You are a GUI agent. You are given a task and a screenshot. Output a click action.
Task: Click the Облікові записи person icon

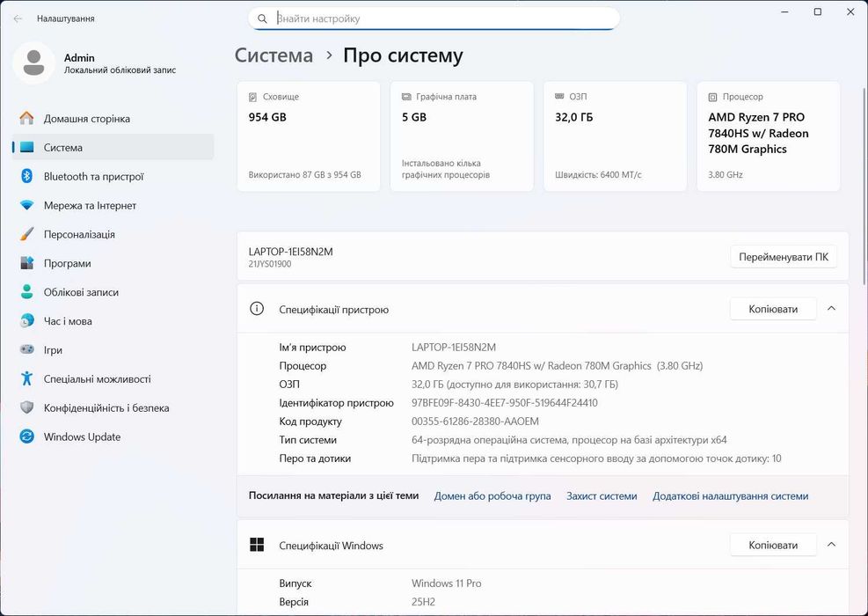pyautogui.click(x=26, y=291)
